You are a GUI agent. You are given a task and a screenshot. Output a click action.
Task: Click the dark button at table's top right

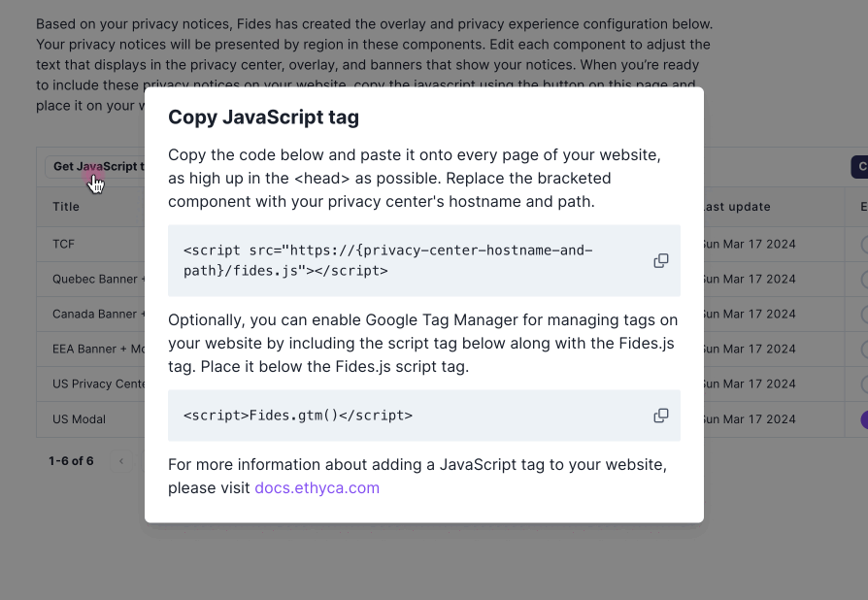coord(859,167)
